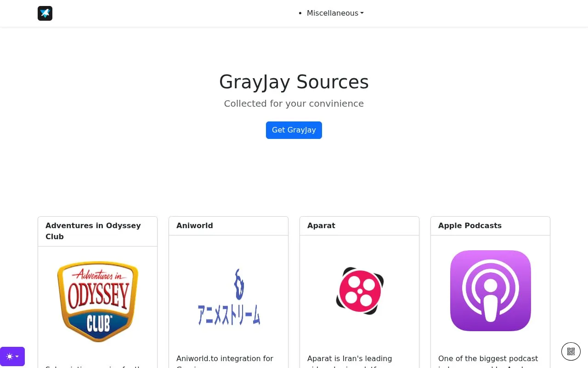Open the theme switcher sun dropdown
Viewport: 588px width, 368px height.
12,356
